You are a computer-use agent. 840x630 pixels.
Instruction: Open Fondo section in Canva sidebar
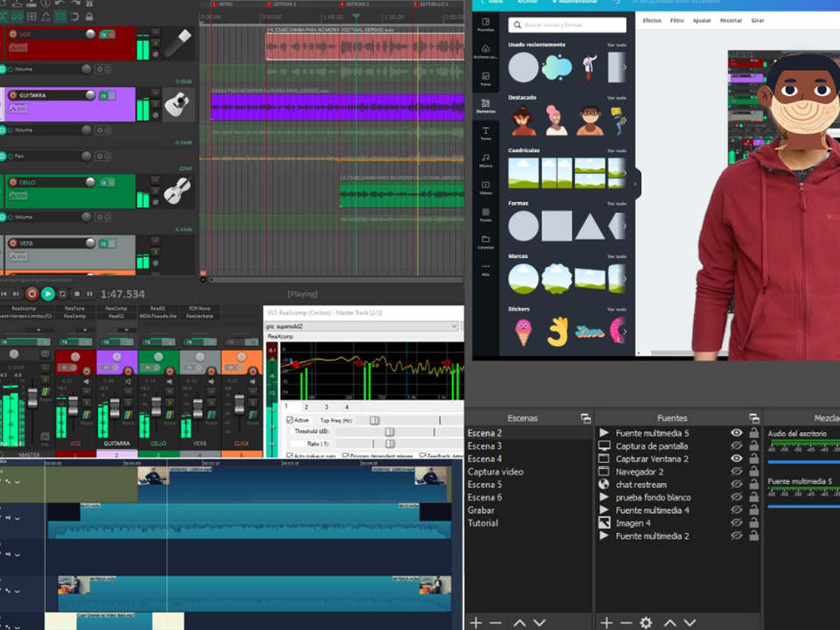click(x=486, y=215)
